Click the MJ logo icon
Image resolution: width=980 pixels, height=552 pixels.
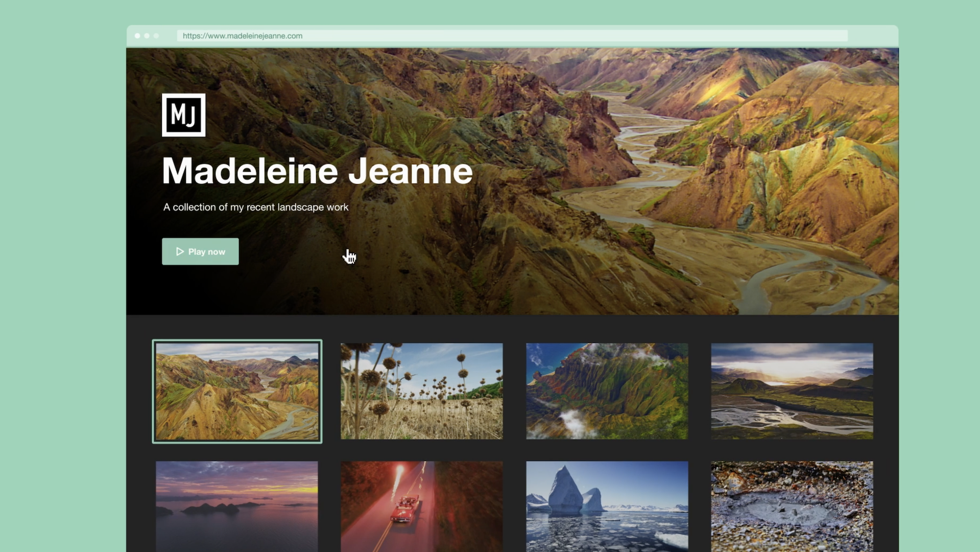point(183,114)
